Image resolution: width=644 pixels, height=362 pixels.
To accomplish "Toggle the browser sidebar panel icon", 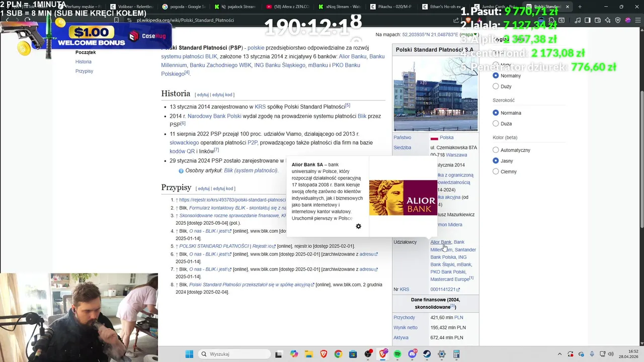I will (588, 20).
